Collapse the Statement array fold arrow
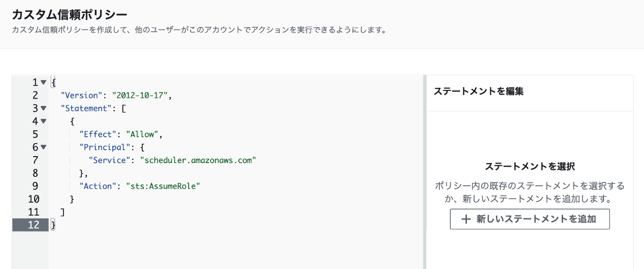644x269 pixels. pyautogui.click(x=43, y=108)
